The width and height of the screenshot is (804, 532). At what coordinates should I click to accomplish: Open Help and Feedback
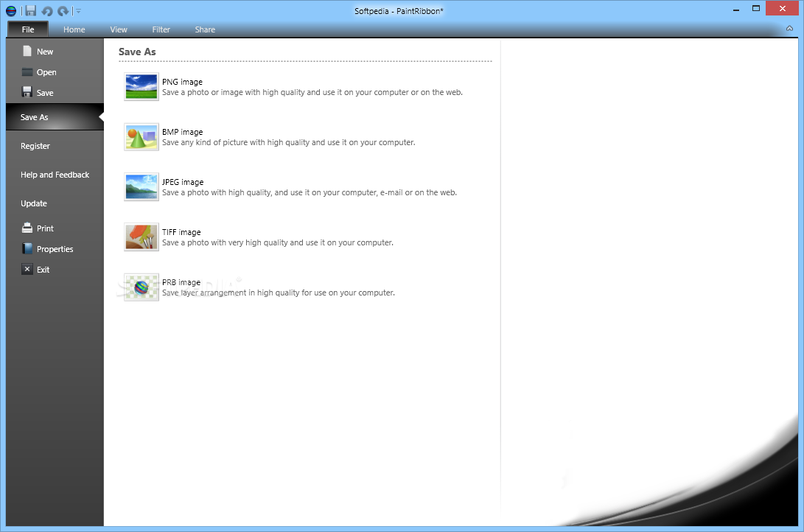tap(55, 175)
